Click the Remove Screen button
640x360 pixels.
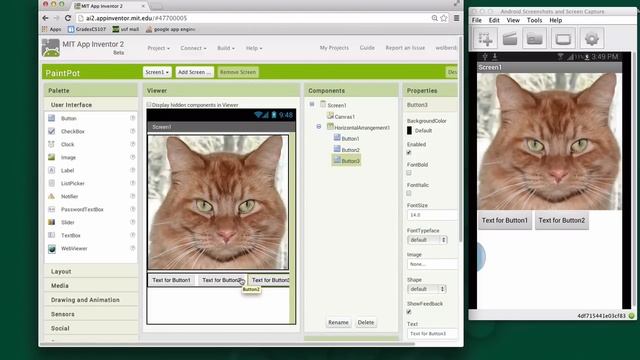coord(238,72)
